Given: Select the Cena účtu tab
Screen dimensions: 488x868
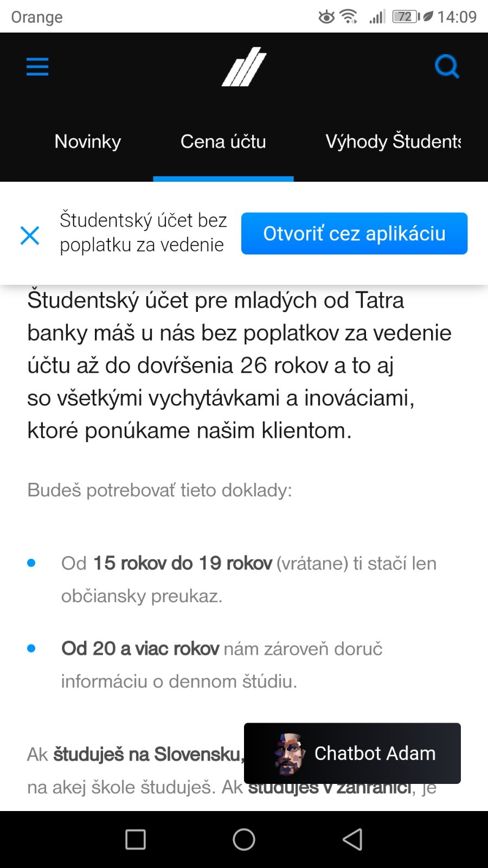Looking at the screenshot, I should click(x=223, y=142).
